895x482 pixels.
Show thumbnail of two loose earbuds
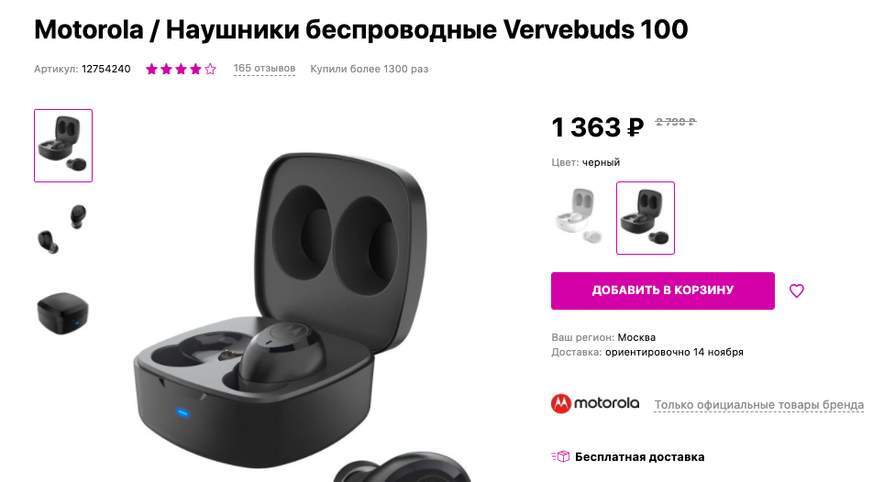(x=63, y=229)
